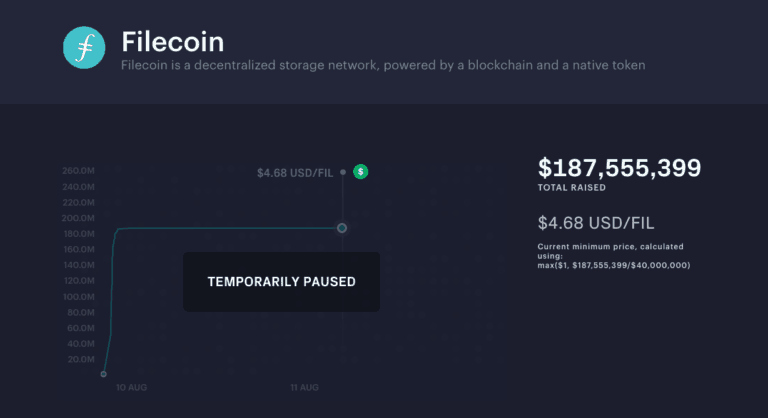Screen dimensions: 768x418
Task: Click the TOTAL RAISED label
Action: [x=570, y=187]
